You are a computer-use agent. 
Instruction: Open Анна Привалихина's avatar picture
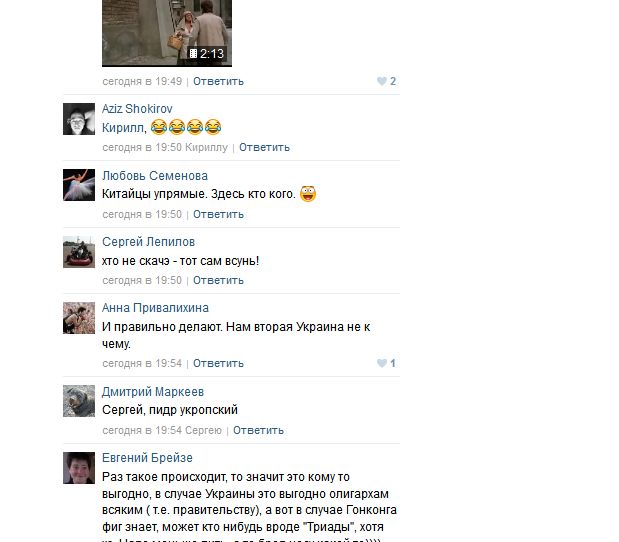(79, 318)
